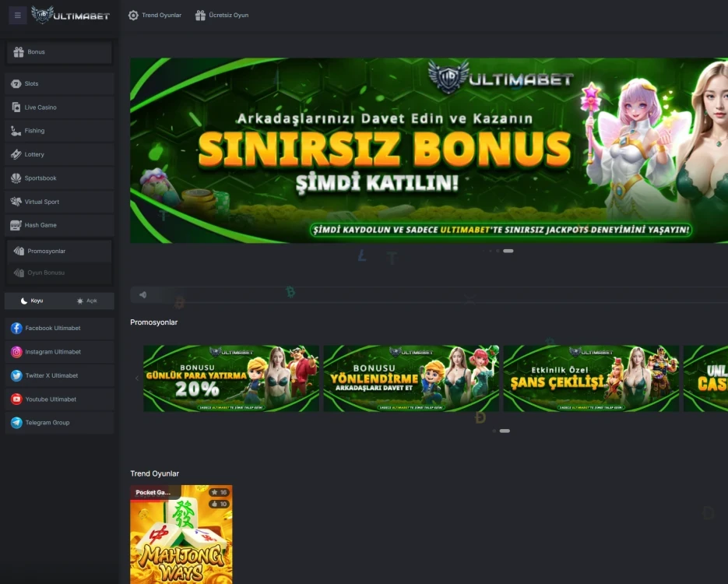The width and height of the screenshot is (728, 584).
Task: Select active promotions carousel page indicator
Action: [x=505, y=431]
